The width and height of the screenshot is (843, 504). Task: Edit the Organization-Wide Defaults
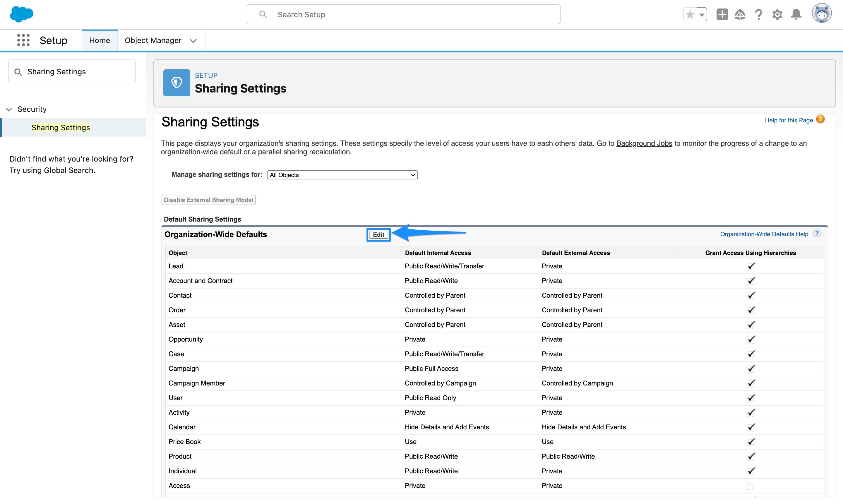pyautogui.click(x=378, y=235)
